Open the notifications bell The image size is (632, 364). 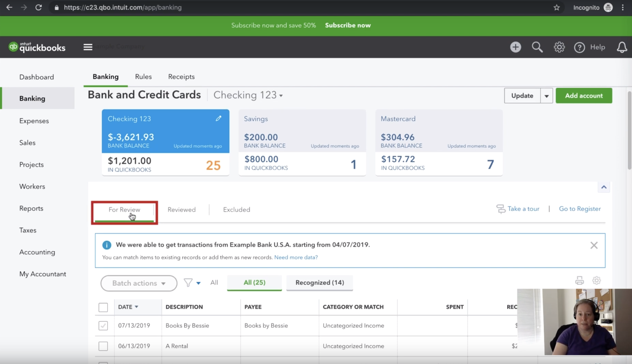pyautogui.click(x=622, y=47)
